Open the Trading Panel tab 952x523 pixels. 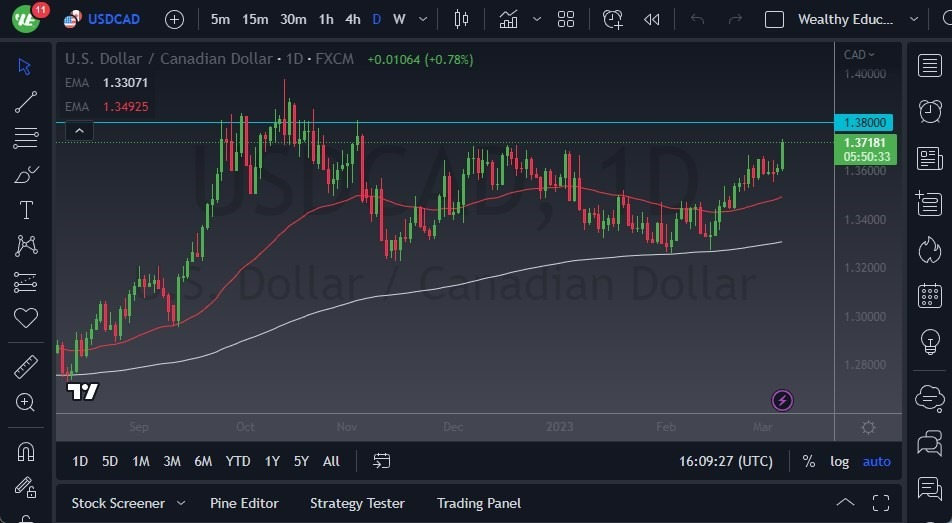tap(479, 504)
